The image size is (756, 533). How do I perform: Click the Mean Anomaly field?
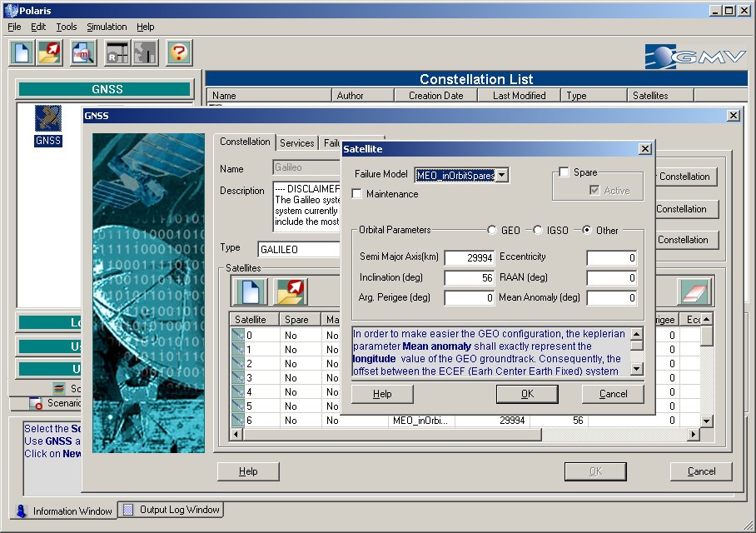612,297
